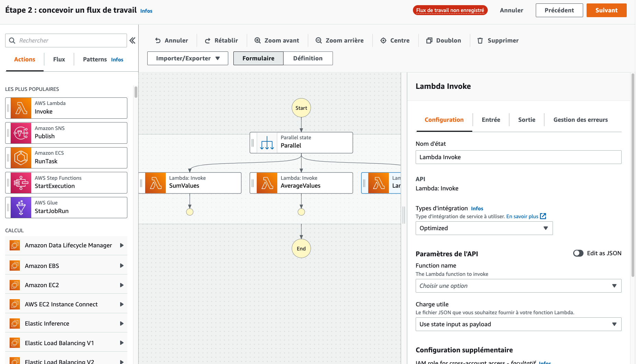The image size is (636, 364).
Task: Duplicate the state with Doublon button
Action: point(444,40)
